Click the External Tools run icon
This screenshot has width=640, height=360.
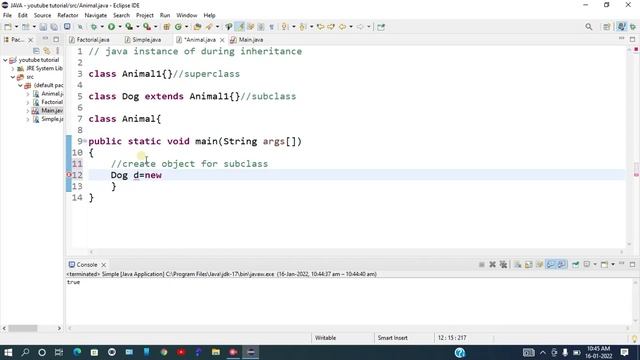pyautogui.click(x=147, y=27)
